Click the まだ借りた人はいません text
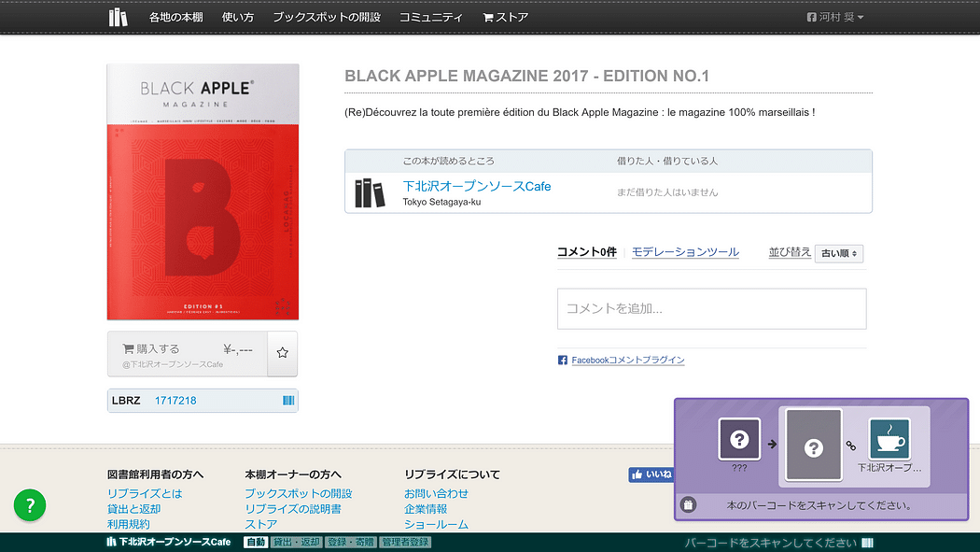 (667, 192)
